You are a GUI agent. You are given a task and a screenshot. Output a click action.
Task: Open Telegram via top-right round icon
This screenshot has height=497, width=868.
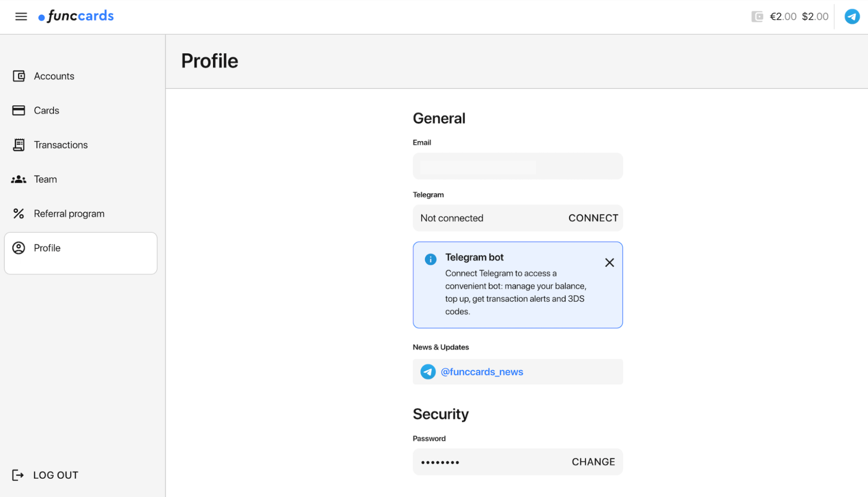click(x=851, y=16)
